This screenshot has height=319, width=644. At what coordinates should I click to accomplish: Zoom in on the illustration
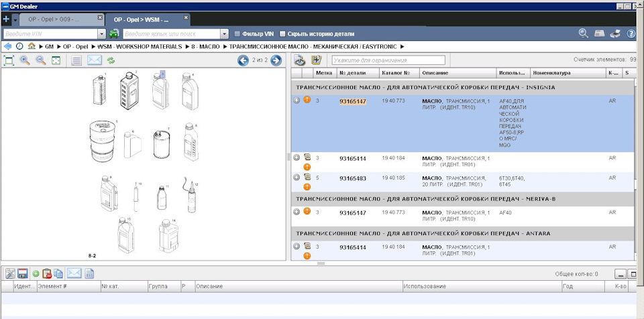(x=25, y=61)
